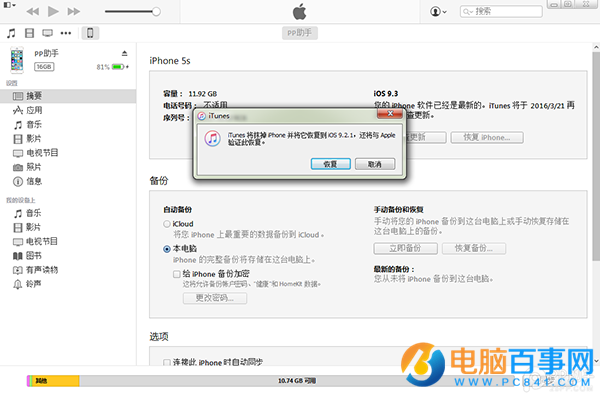This screenshot has height=396, width=600.
Task: Click the 恢复备份... button
Action: [474, 248]
